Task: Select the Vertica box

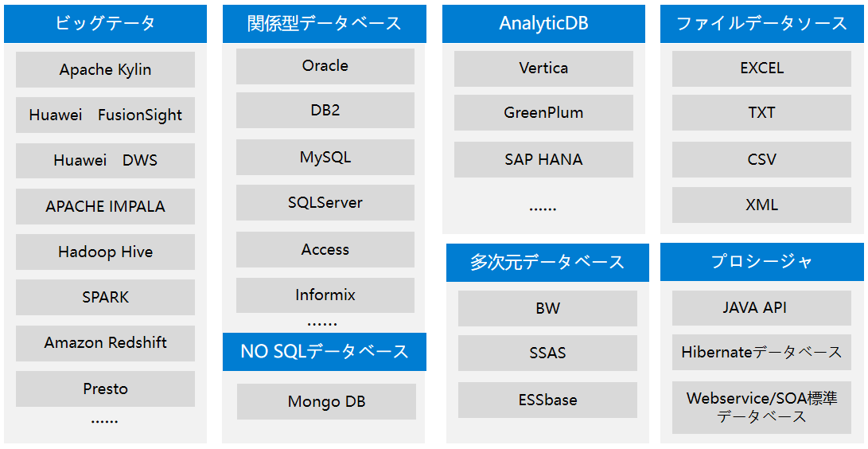Action: (x=543, y=68)
